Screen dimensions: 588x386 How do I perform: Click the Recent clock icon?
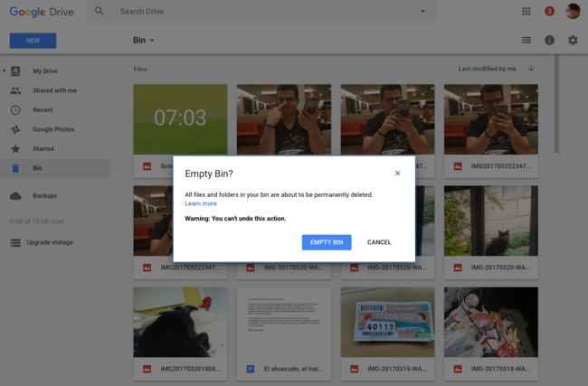15,109
